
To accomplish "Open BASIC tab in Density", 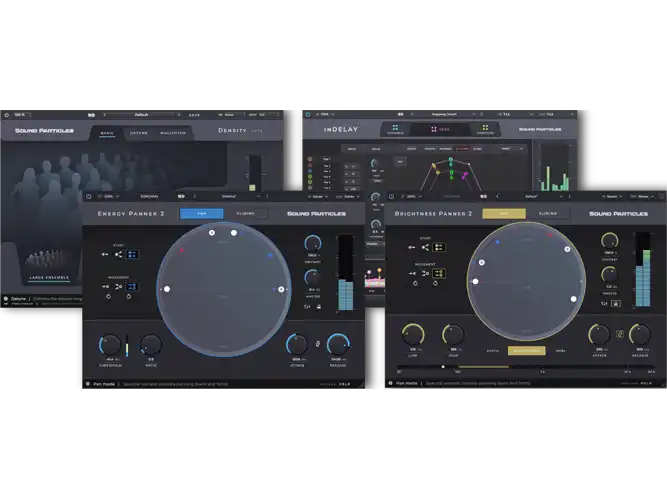I will click(107, 134).
